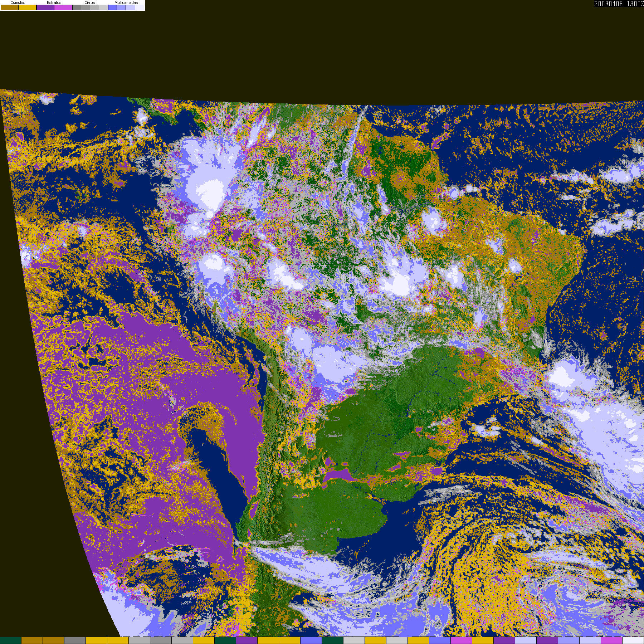Pick the darkest grey Cirros legend swatch
The height and width of the screenshot is (644, 644).
pos(77,7)
